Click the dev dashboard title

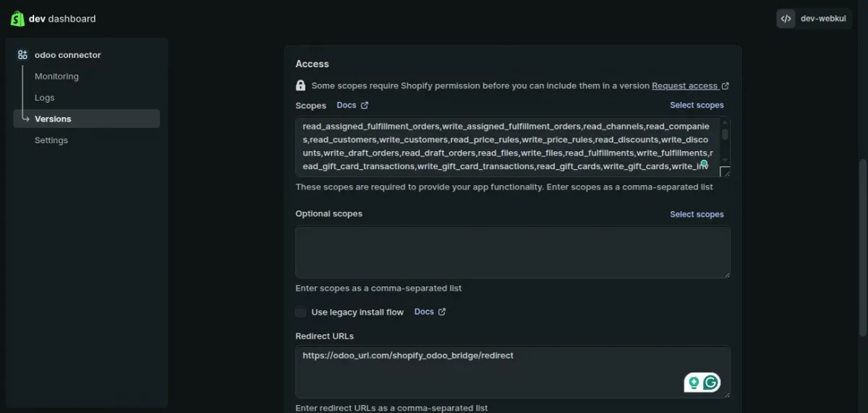(x=62, y=19)
